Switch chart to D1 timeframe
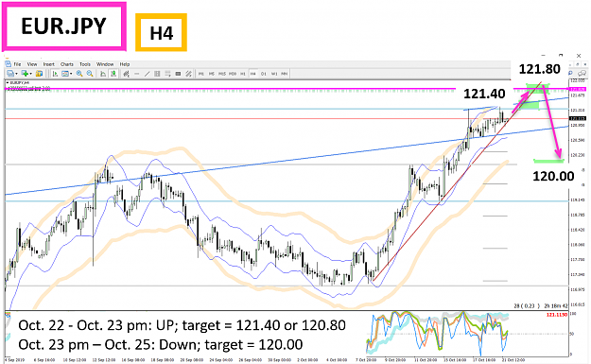The height and width of the screenshot is (364, 591). [264, 74]
